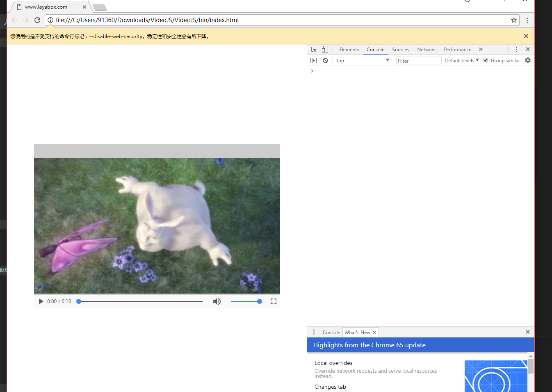Screen dimensions: 552x392
Task: Open the DevTools three-dot customize menu
Action: point(516,50)
